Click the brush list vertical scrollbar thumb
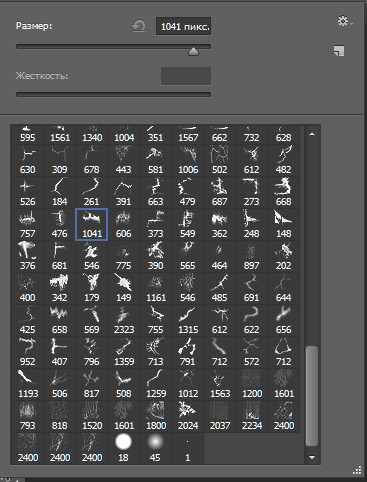Screen dimensions: 367x482 (x=312, y=396)
